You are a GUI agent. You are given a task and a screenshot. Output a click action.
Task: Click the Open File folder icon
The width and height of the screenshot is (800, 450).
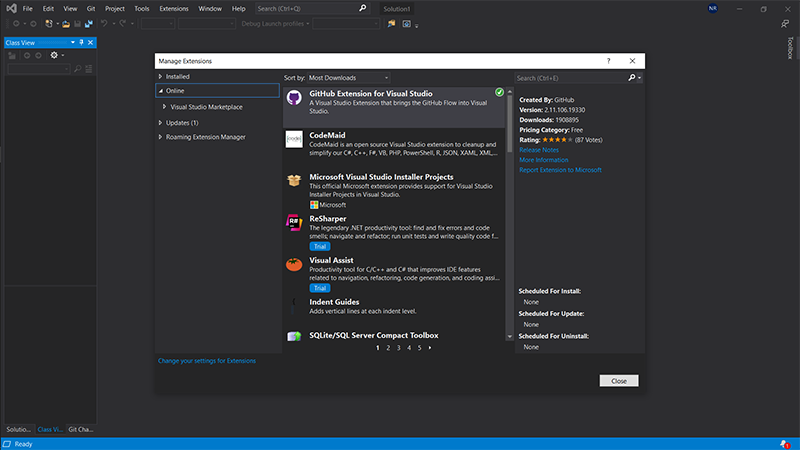click(x=66, y=23)
